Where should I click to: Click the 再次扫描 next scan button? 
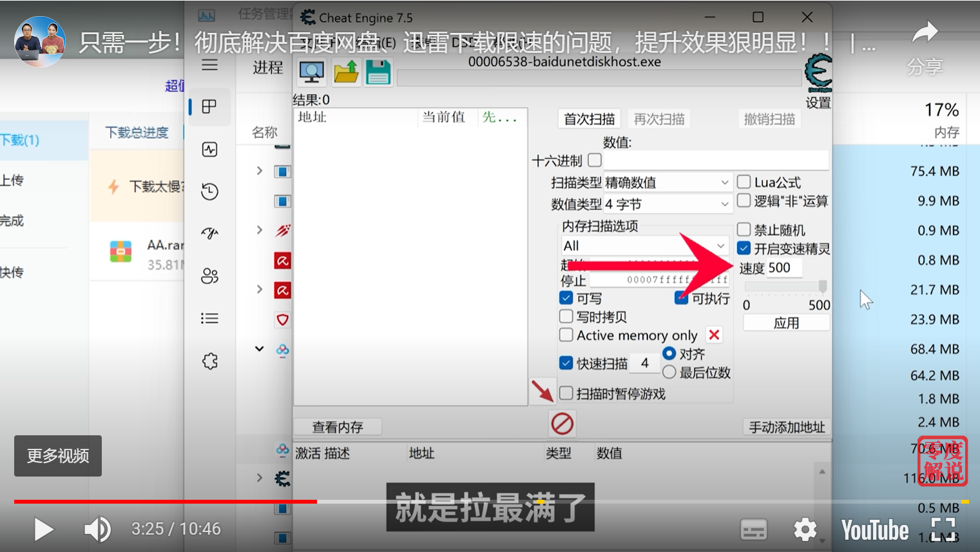[x=658, y=119]
